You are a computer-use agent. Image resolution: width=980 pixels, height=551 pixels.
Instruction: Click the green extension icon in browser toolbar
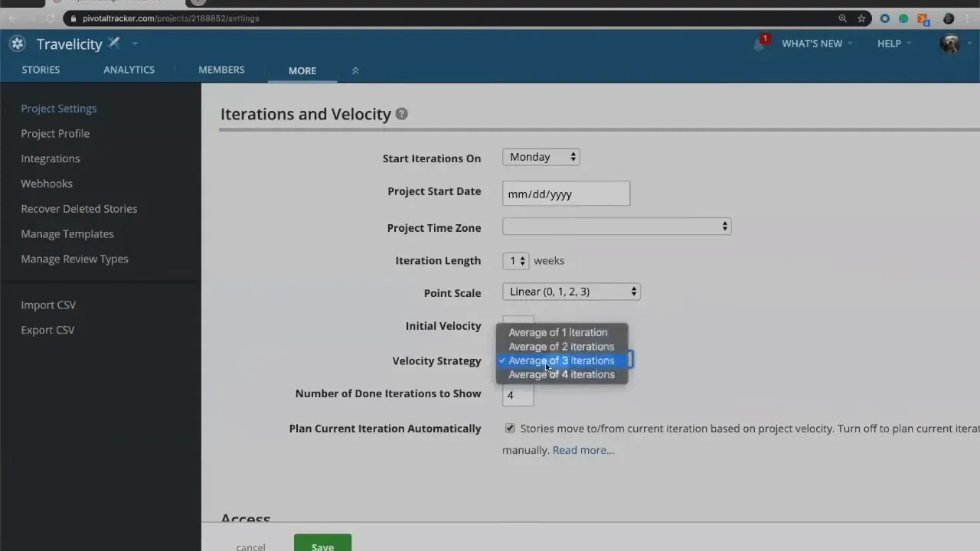coord(904,18)
